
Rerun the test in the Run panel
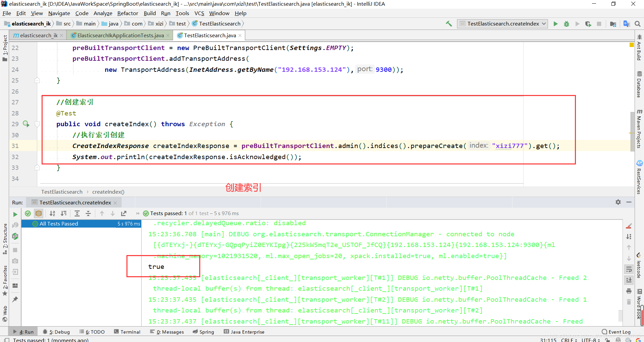(x=15, y=214)
